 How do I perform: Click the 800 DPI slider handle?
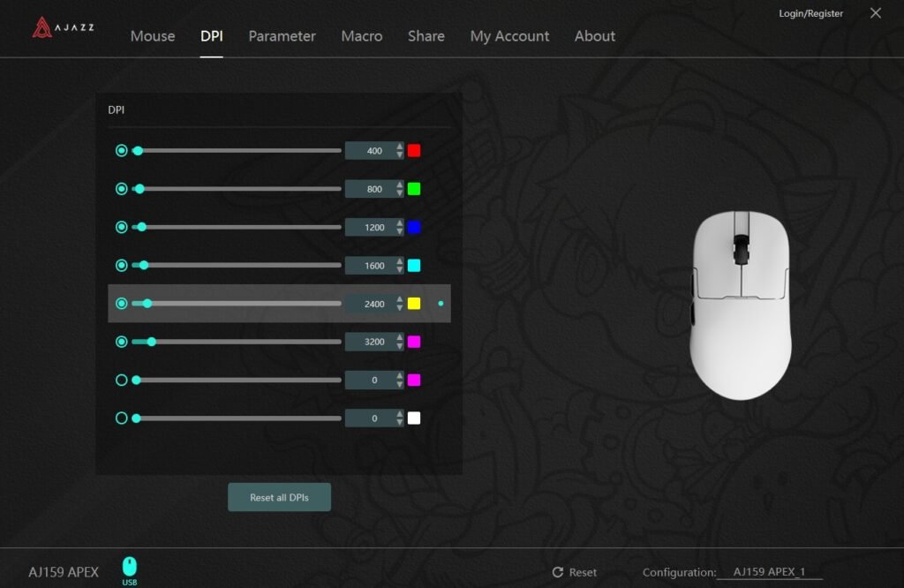click(139, 189)
